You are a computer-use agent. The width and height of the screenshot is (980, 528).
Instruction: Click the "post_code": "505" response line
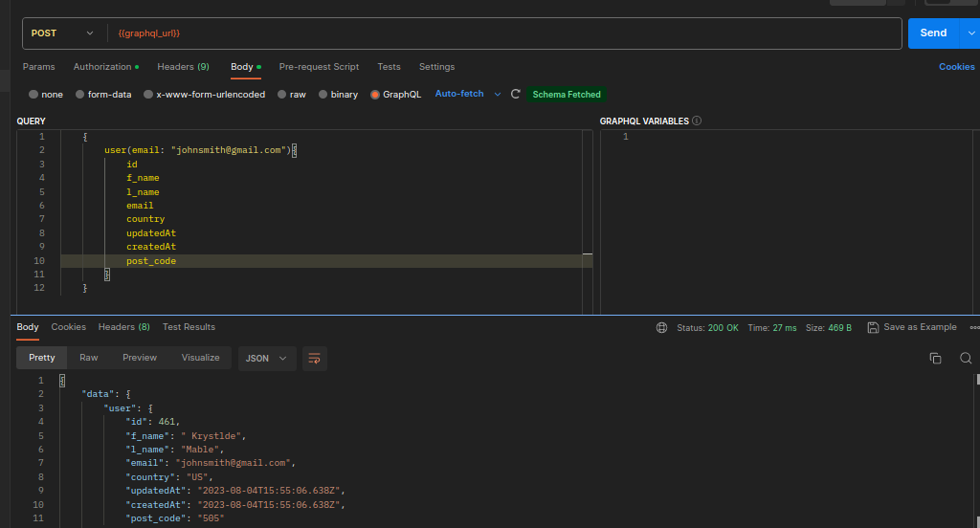174,518
